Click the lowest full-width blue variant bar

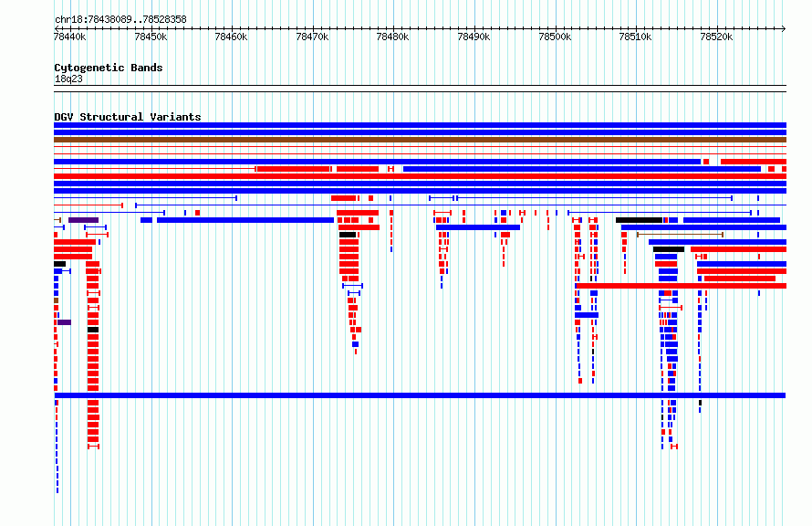tap(420, 395)
